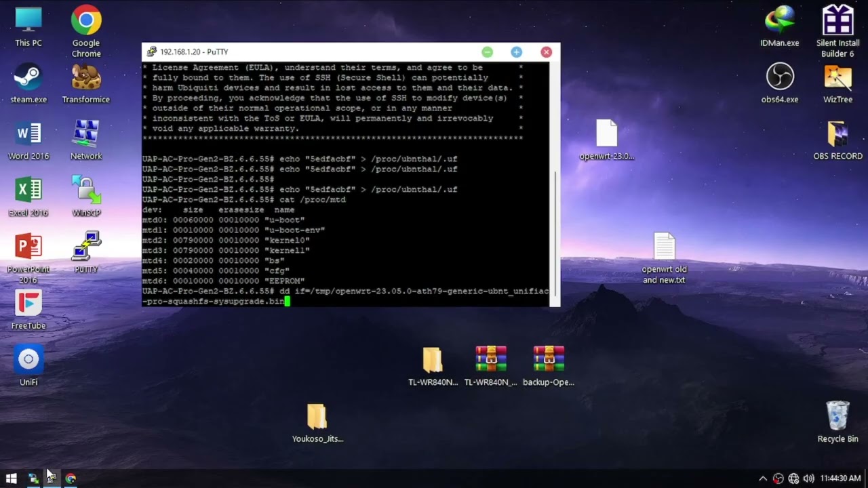868x488 pixels.
Task: Open Transformice desktop icon
Action: click(86, 83)
